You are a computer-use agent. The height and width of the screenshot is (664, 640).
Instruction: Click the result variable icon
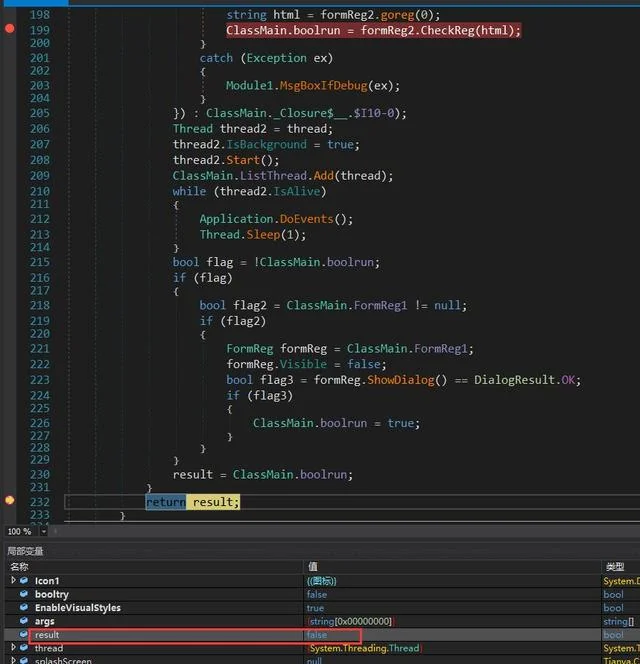coord(24,634)
